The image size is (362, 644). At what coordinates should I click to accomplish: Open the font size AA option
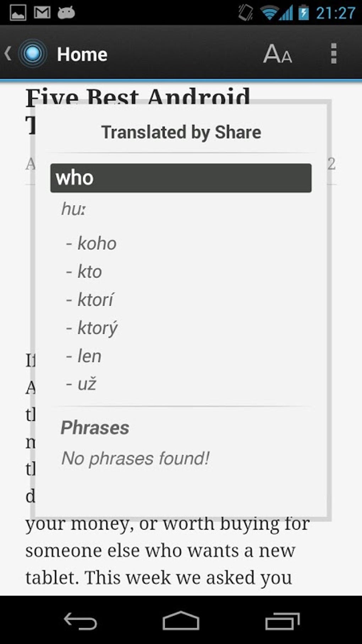[x=278, y=54]
